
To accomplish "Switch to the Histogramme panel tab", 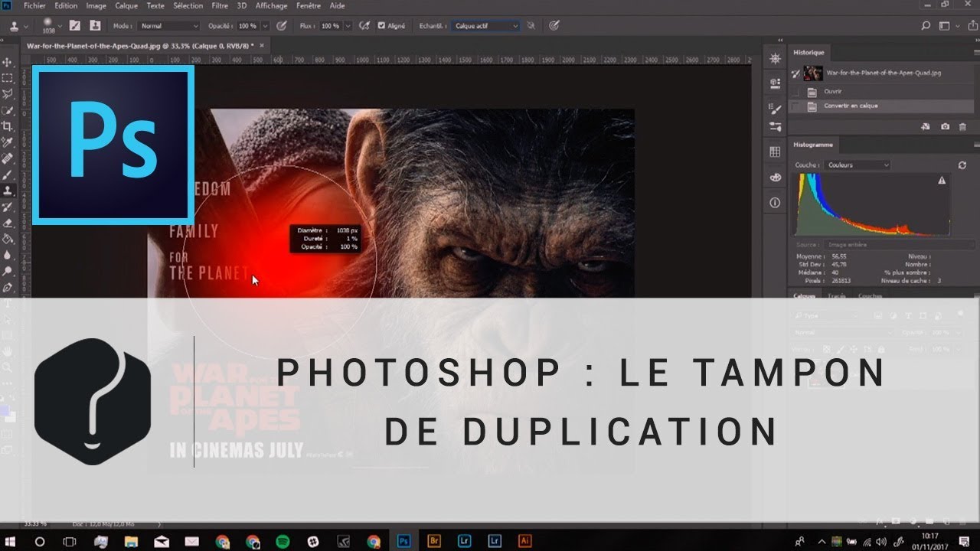I will click(x=812, y=144).
